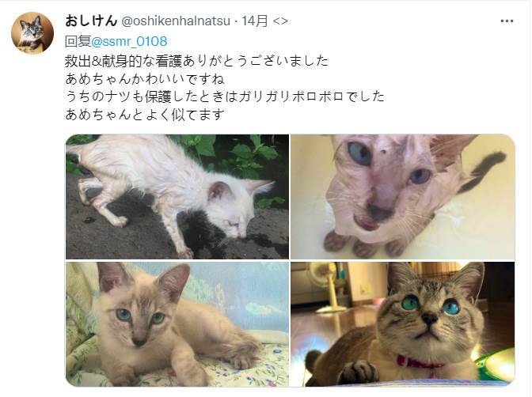Enlarge the photo of the tabby with the pink collar
Screen dimensions: 532x397
click(403, 323)
